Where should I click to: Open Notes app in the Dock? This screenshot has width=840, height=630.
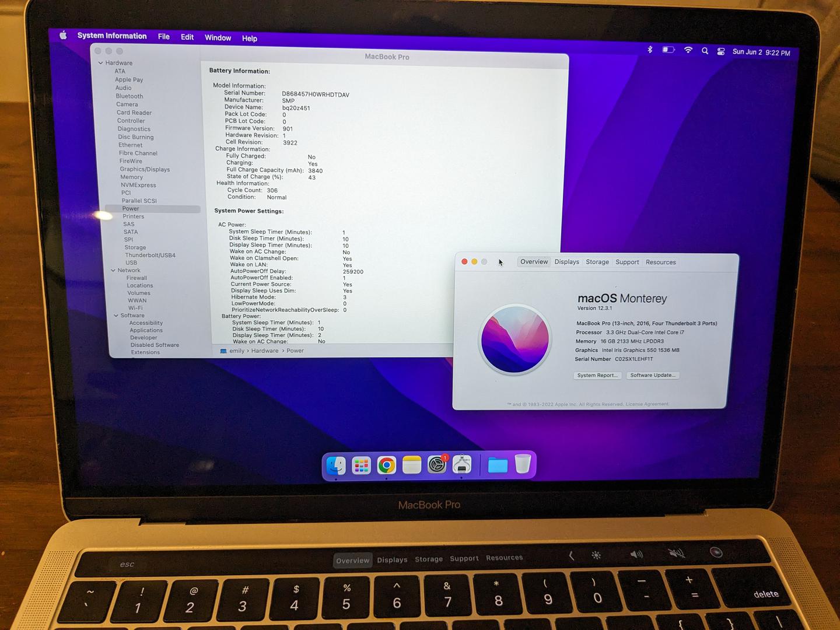pyautogui.click(x=412, y=465)
